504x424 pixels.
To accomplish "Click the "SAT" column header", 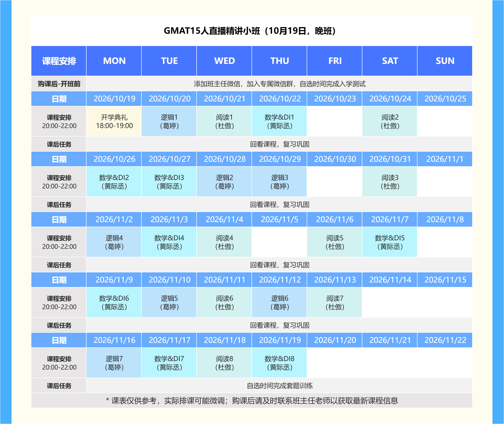I will pyautogui.click(x=390, y=61).
